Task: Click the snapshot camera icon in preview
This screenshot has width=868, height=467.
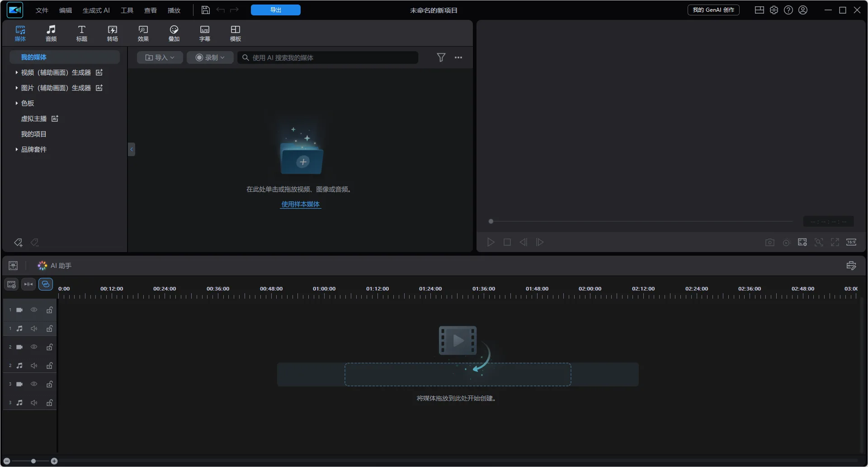Action: click(x=770, y=243)
